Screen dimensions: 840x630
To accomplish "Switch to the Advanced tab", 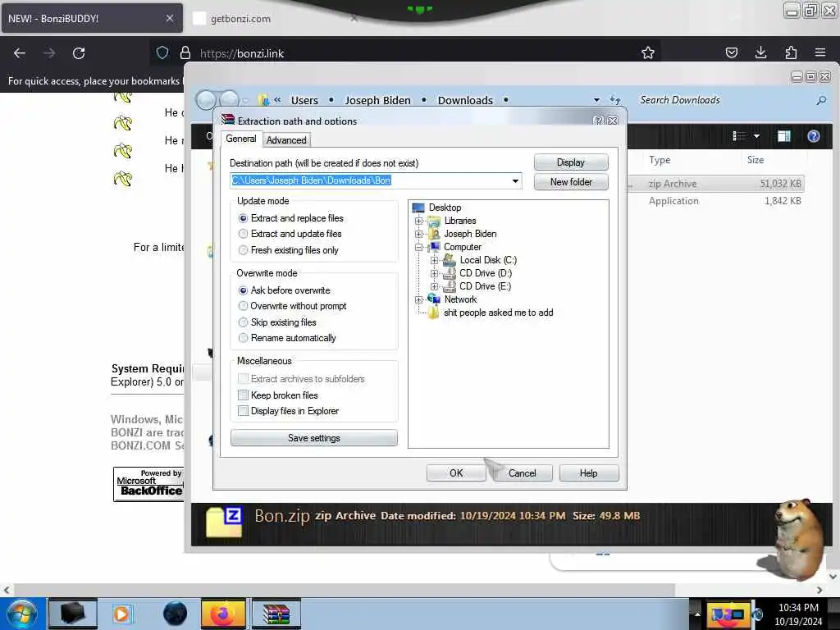I will pos(286,139).
